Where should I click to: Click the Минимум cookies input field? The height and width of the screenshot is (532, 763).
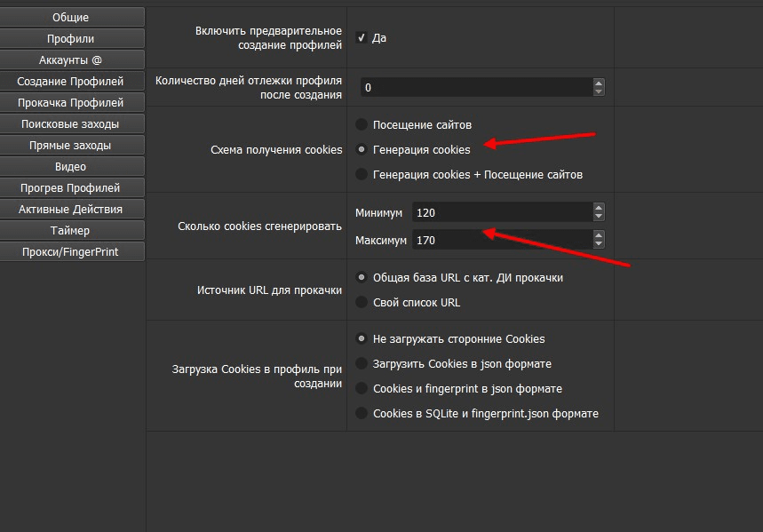(497, 213)
